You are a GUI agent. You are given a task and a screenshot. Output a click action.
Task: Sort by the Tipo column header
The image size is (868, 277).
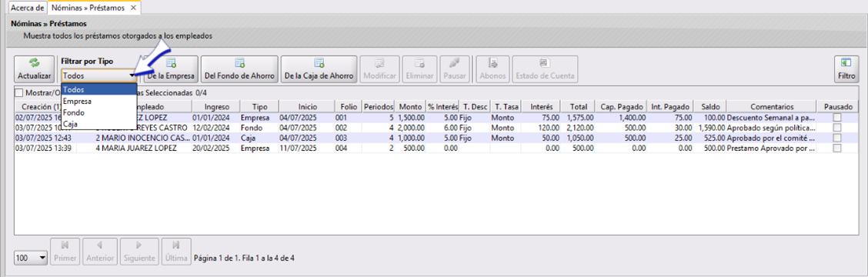tap(259, 106)
